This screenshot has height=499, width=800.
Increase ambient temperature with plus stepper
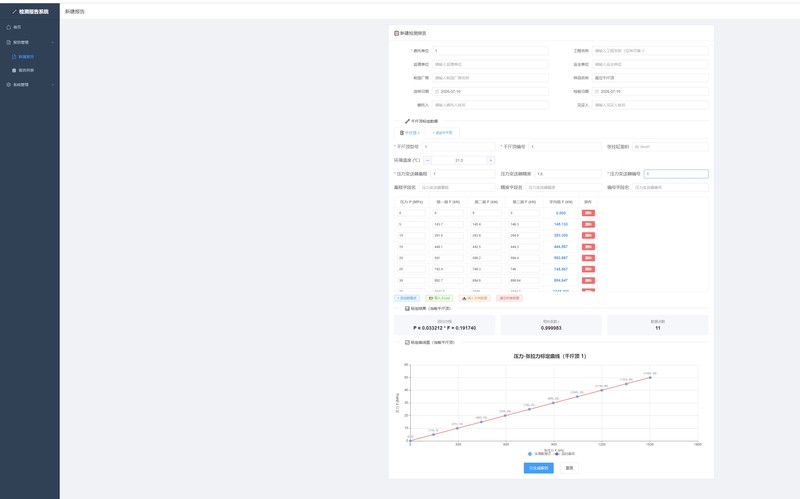491,160
